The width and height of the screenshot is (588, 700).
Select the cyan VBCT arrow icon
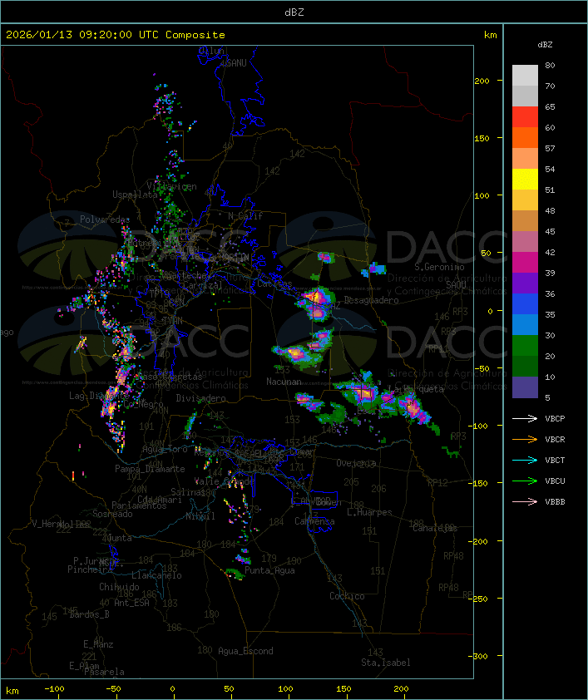pyautogui.click(x=526, y=460)
